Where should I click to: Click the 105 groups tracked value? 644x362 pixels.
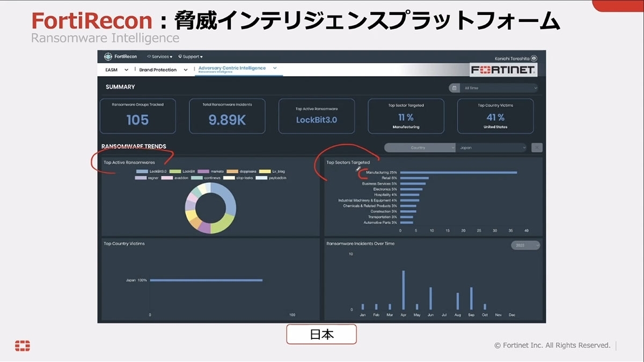(137, 120)
